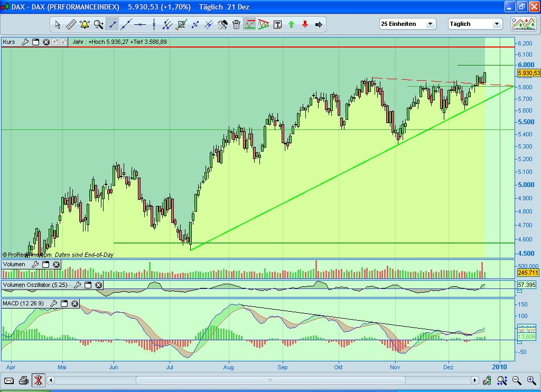This screenshot has width=541, height=392.
Task: Open Volumen panel wrench settings
Action: click(35, 264)
